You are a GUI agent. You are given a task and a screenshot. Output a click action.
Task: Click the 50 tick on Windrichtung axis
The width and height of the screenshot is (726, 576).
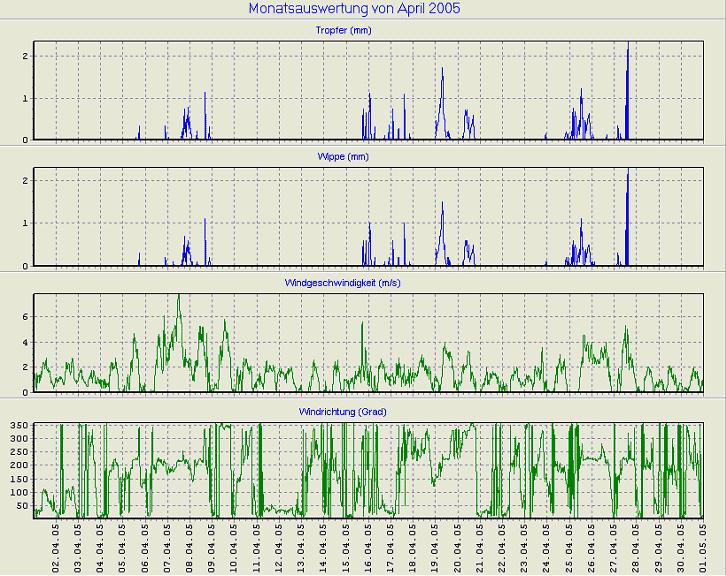click(20, 506)
